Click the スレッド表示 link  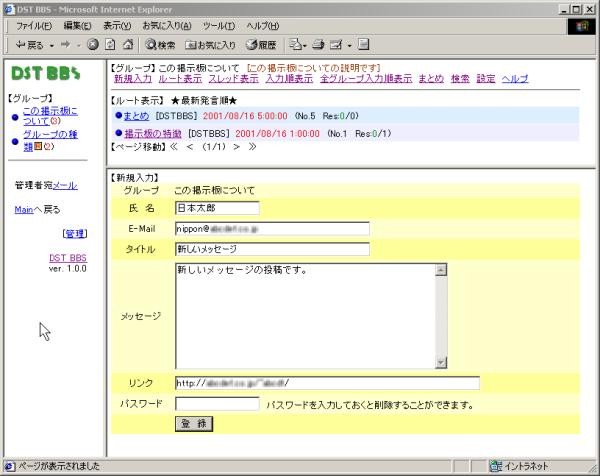233,78
